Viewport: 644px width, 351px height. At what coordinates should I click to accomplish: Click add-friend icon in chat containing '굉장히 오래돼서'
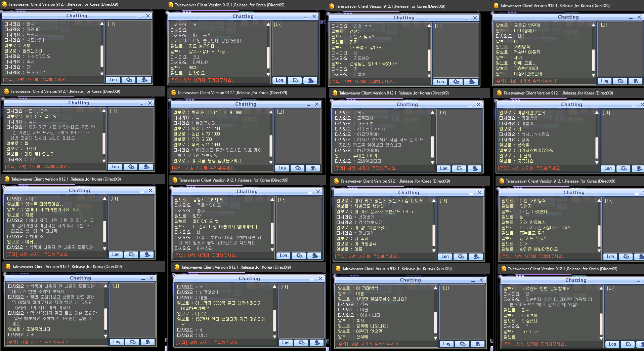(x=315, y=256)
